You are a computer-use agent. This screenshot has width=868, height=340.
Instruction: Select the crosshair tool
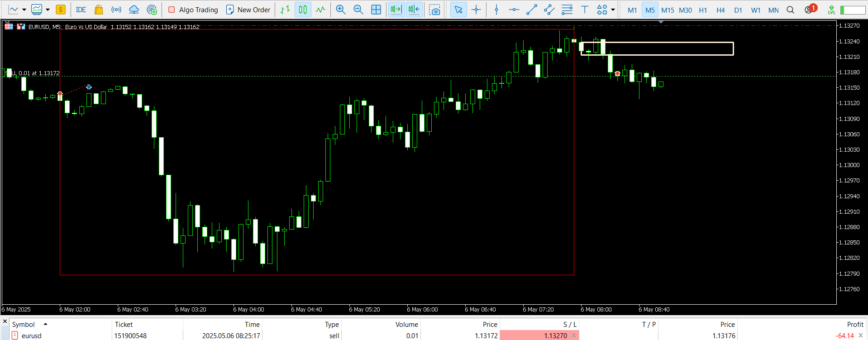[x=476, y=10]
